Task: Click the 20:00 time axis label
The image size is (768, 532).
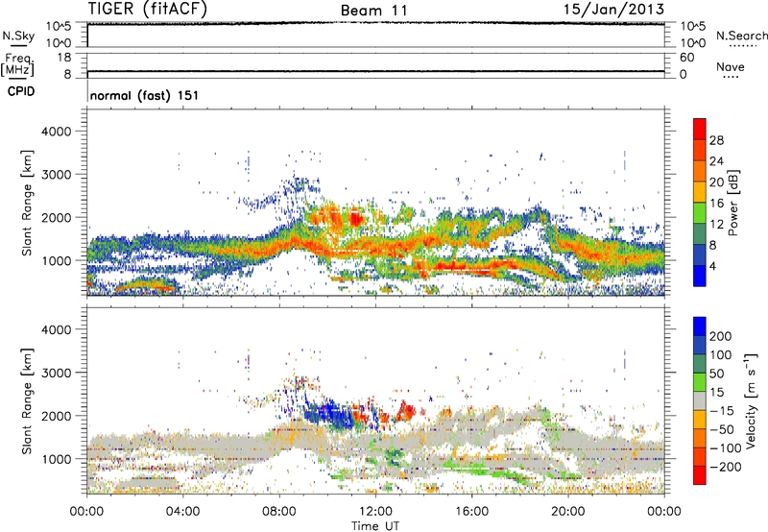Action: 567,511
